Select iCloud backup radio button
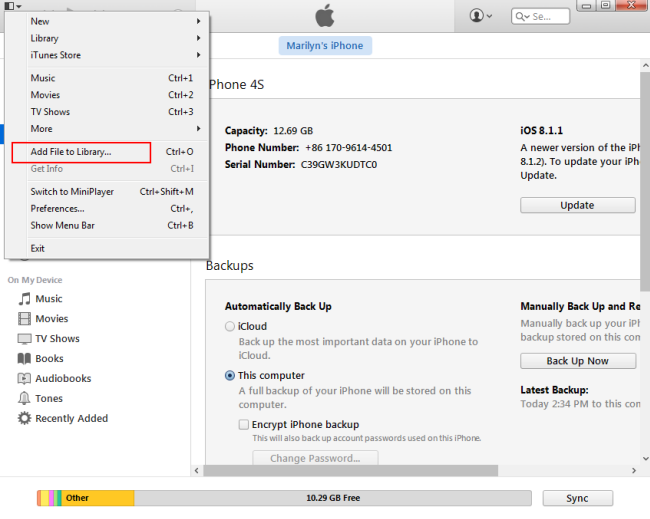This screenshot has height=519, width=650. pos(230,326)
